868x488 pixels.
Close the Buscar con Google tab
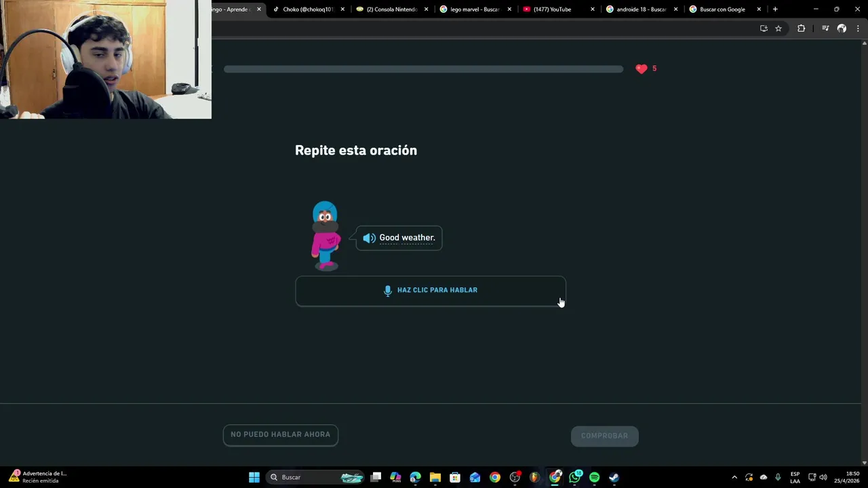pos(759,9)
